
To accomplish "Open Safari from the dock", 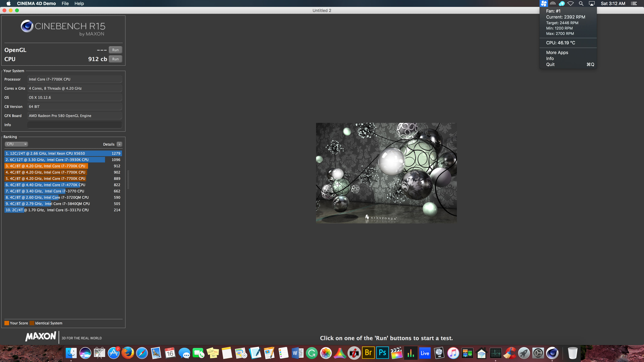I will (x=142, y=353).
